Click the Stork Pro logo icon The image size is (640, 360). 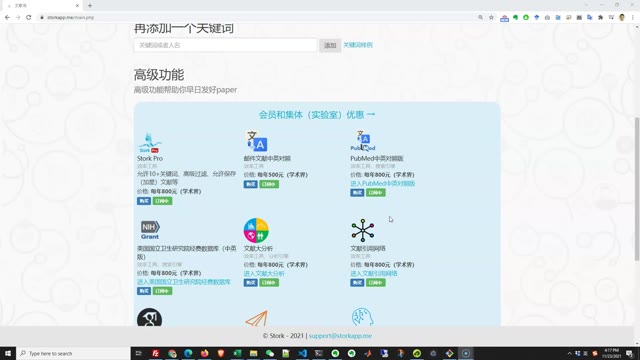point(149,142)
